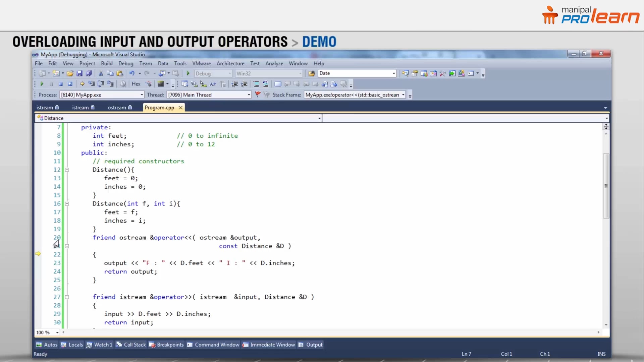Toggle Hex display mode
The width and height of the screenshot is (644, 362).
click(x=136, y=84)
